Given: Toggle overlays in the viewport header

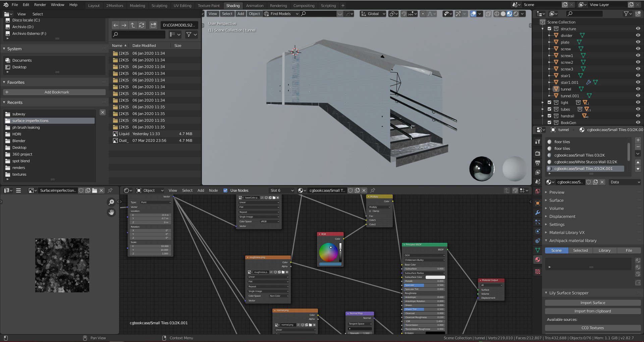Looking at the screenshot, I should click(473, 14).
